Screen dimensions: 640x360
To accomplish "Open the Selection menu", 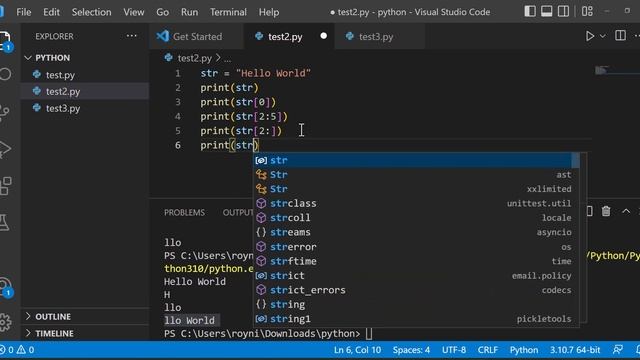I will [x=91, y=12].
